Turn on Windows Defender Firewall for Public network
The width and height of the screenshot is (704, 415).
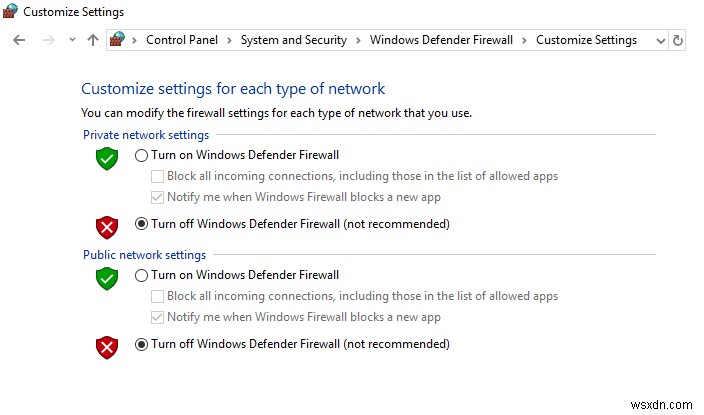point(141,275)
